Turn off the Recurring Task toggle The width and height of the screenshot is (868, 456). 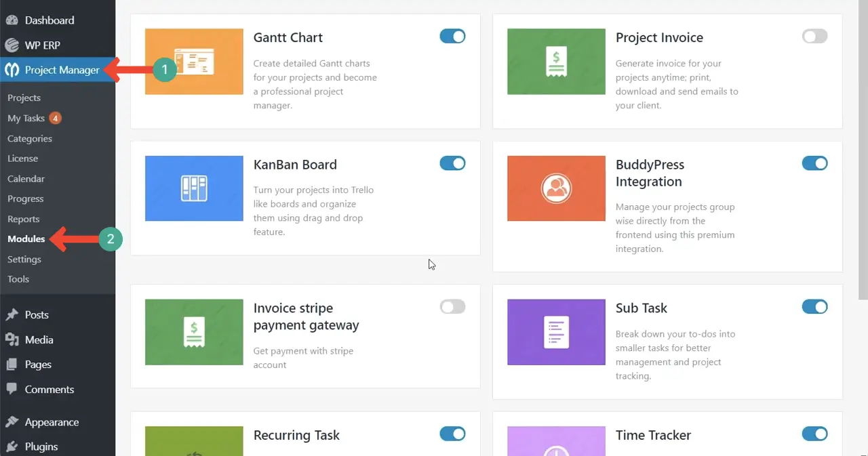coord(452,434)
